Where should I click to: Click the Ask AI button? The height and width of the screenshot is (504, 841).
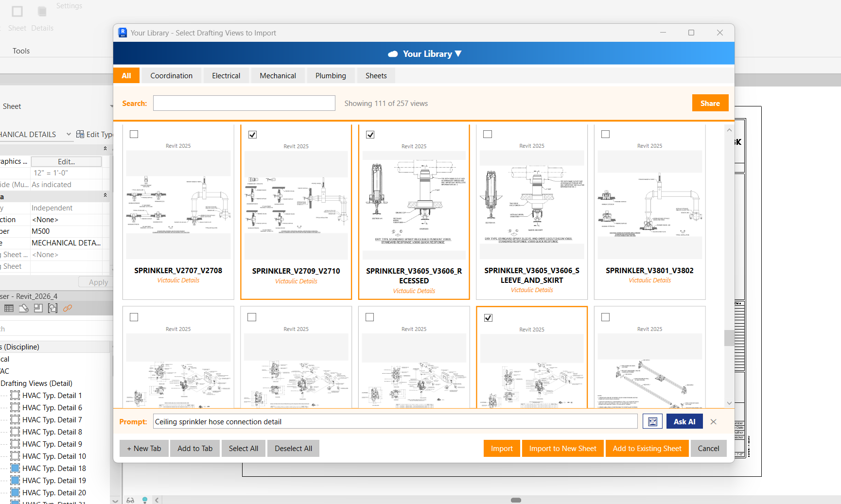(684, 421)
